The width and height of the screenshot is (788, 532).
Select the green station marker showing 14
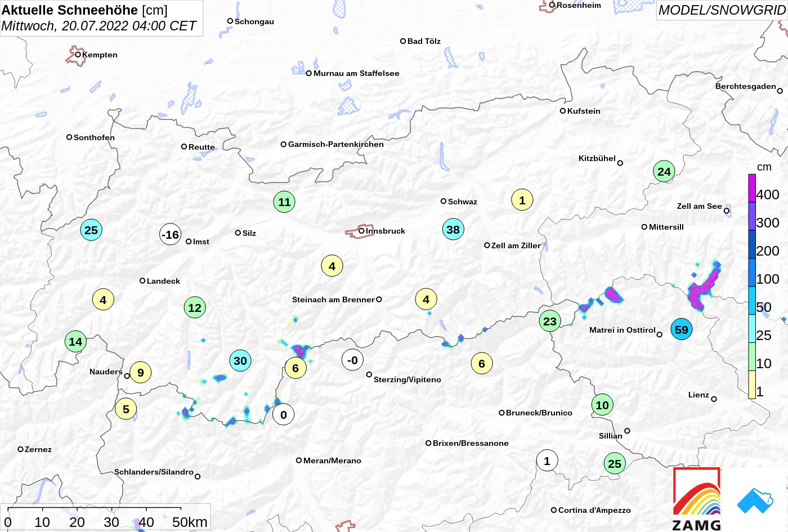pyautogui.click(x=75, y=341)
